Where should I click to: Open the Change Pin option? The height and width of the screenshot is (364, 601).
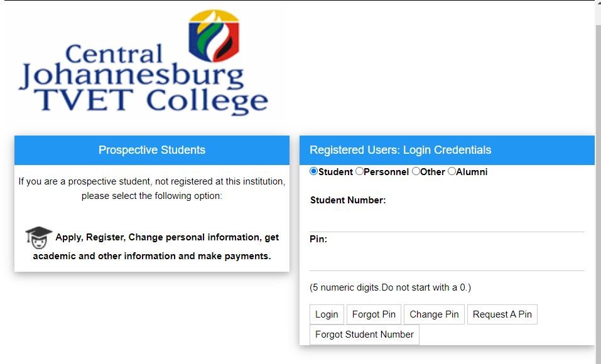(434, 314)
